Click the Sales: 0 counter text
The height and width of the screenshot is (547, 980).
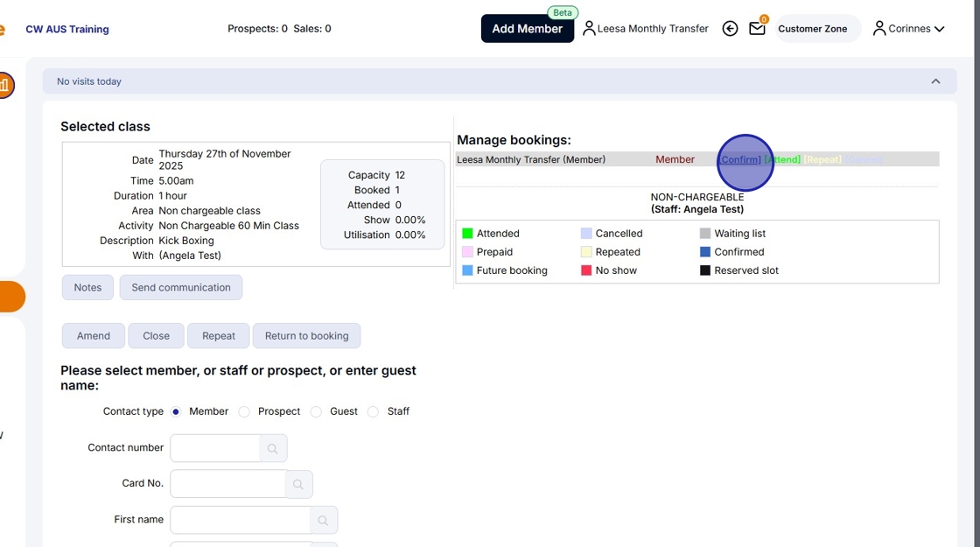pos(311,29)
